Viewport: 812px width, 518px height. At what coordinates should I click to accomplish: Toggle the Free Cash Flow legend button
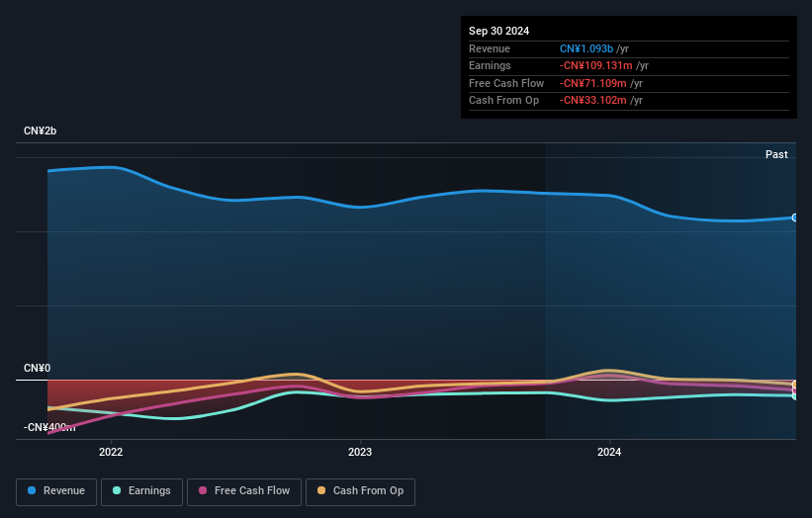[244, 491]
